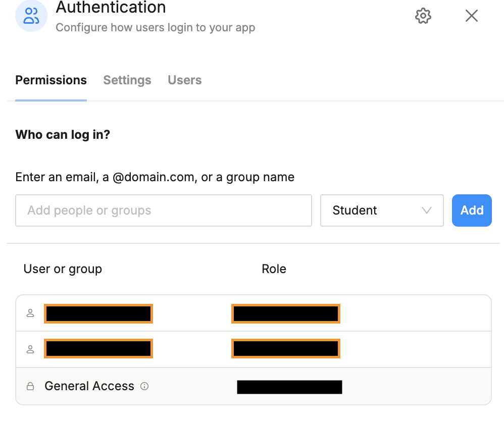Open the gear settings icon
The height and width of the screenshot is (424, 504).
[x=423, y=16]
